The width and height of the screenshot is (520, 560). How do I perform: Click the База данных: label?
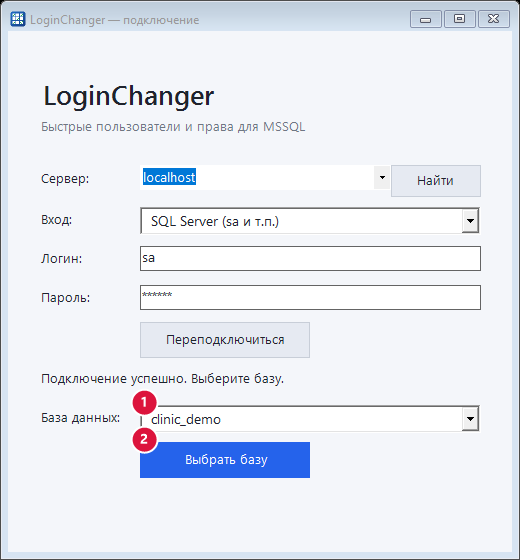coord(81,417)
